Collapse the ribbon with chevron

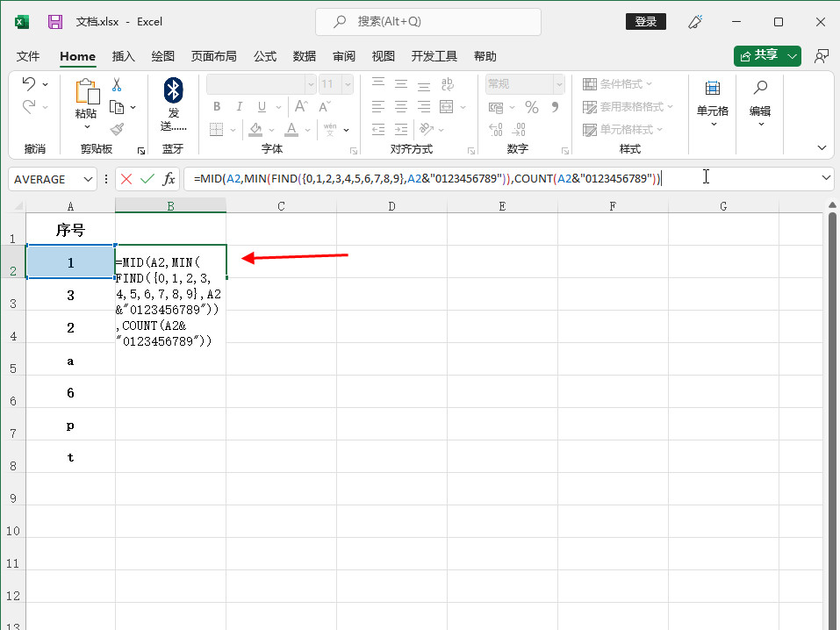click(822, 148)
